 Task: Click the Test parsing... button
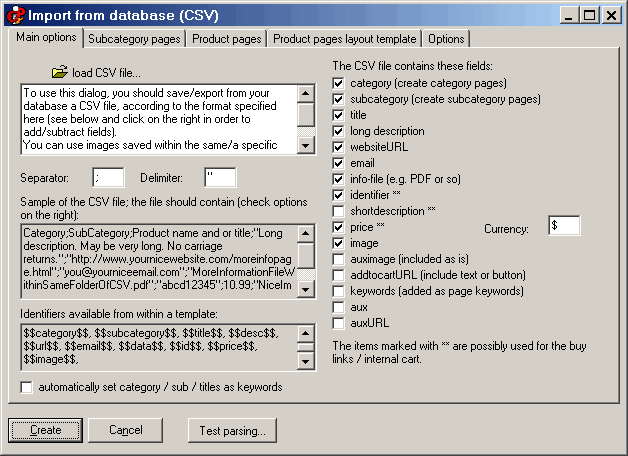click(232, 430)
